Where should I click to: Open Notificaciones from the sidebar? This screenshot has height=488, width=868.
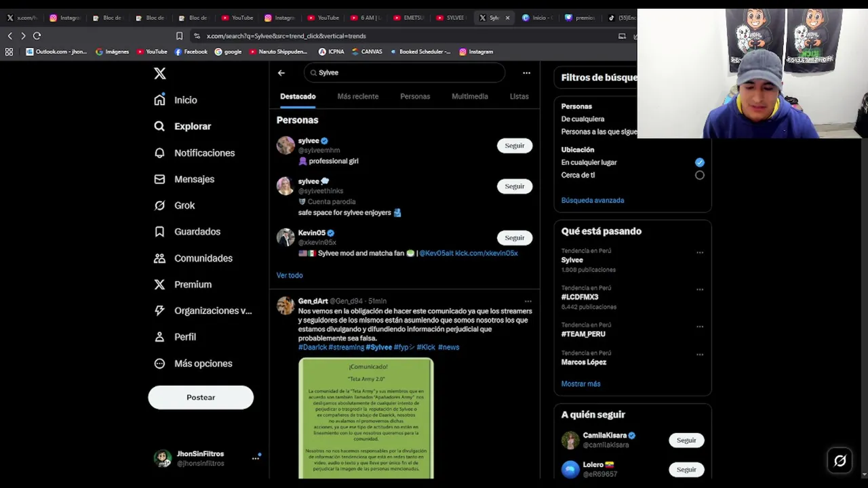[194, 152]
